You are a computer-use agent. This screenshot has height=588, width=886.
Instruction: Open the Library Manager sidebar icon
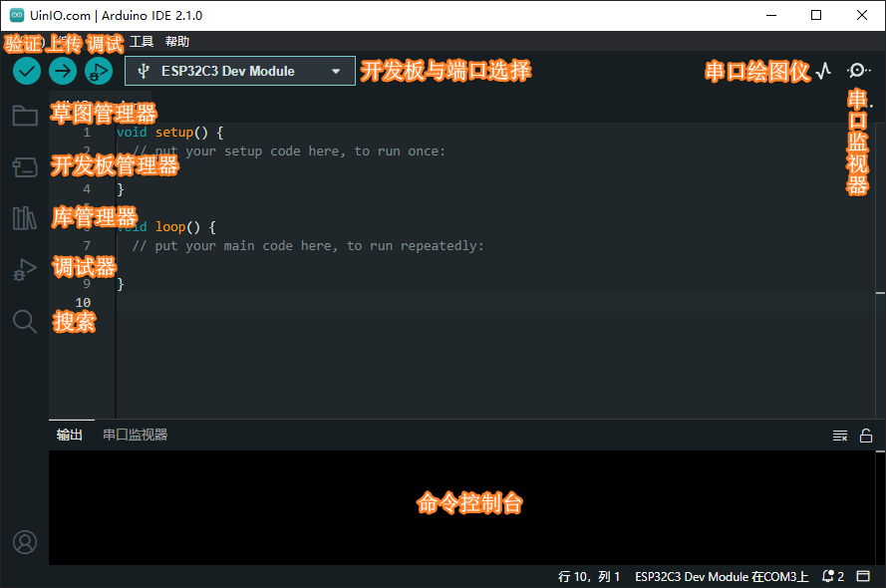(25, 218)
